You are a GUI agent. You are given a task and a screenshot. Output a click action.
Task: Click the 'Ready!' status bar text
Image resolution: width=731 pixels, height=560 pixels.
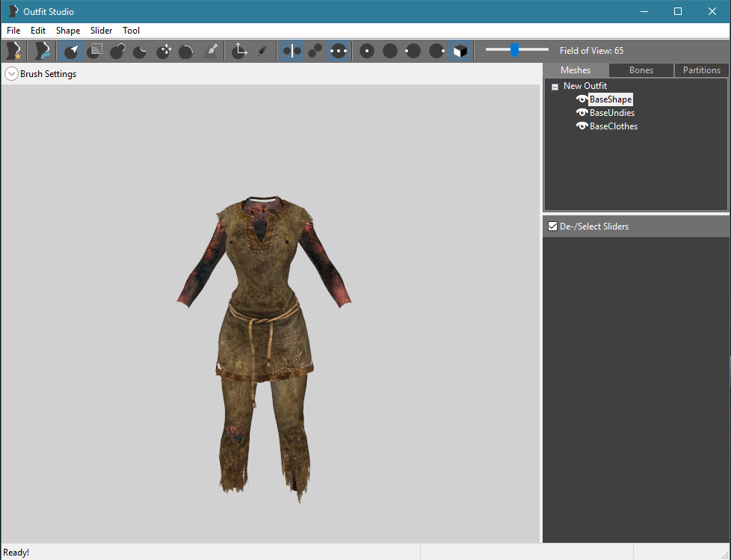pos(16,553)
